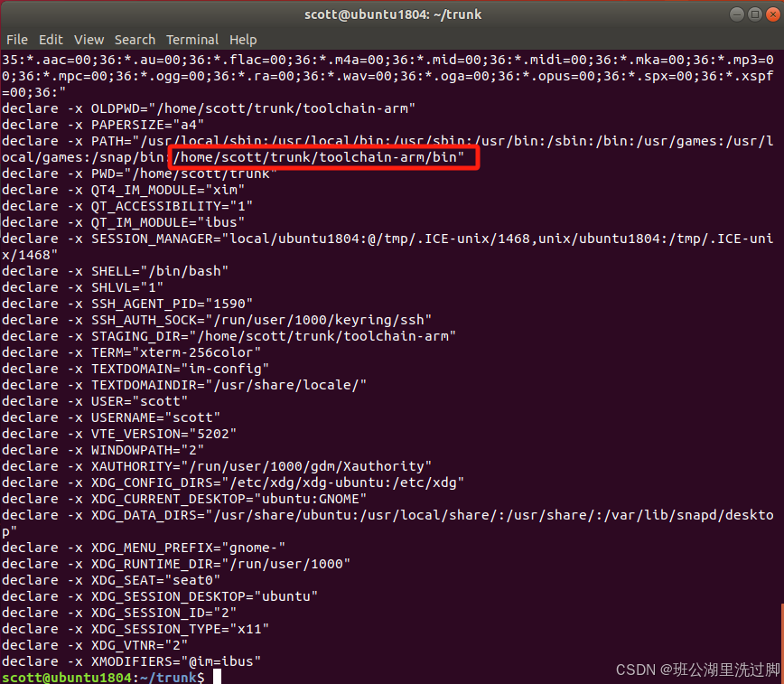Open the Terminal menu
This screenshot has width=784, height=684.
[191, 39]
